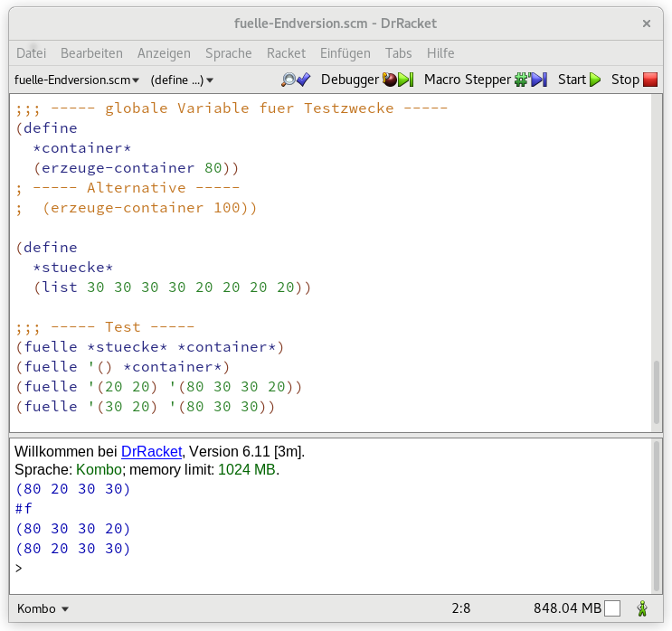The width and height of the screenshot is (672, 631).
Task: Click the definitions pane vertical scrollbar
Action: pyautogui.click(x=657, y=391)
